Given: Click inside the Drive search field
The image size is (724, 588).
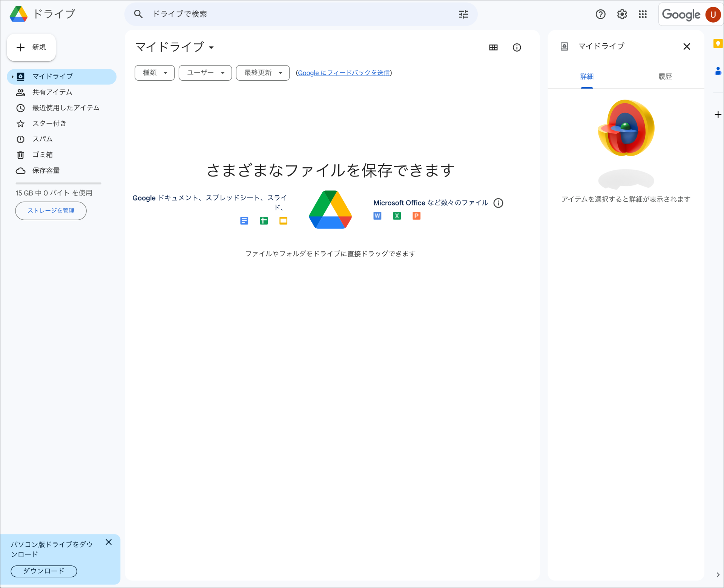Looking at the screenshot, I should click(x=264, y=14).
